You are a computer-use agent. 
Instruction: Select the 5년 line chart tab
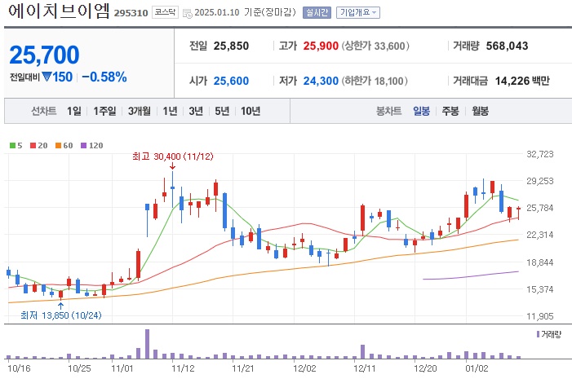coord(222,111)
